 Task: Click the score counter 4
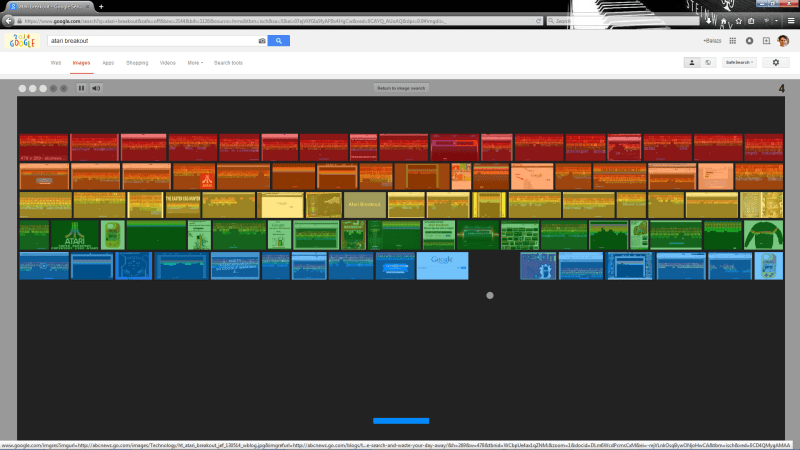tap(781, 88)
